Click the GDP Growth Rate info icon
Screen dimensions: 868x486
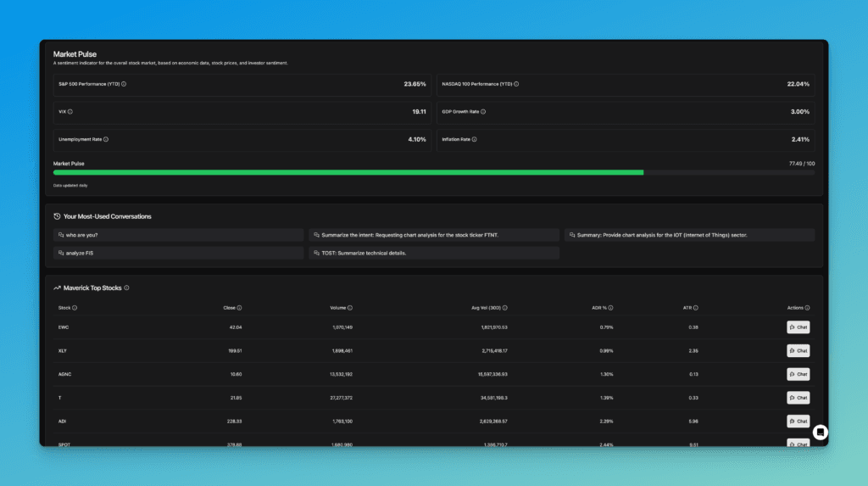point(483,111)
